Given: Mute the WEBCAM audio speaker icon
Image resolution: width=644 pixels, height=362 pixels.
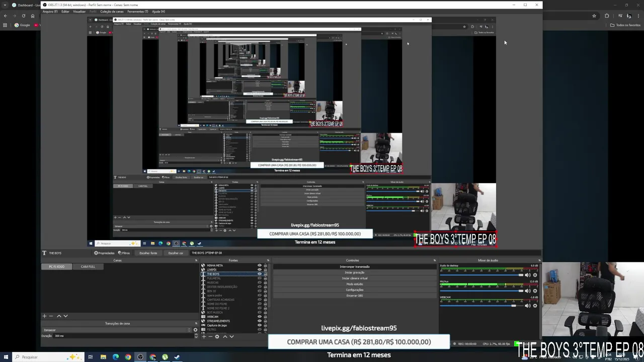Looking at the screenshot, I should (528, 306).
